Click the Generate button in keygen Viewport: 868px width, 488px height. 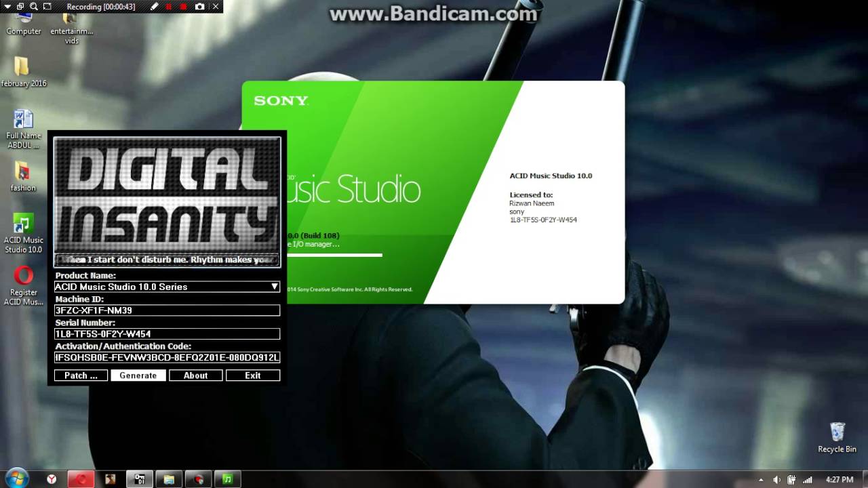click(138, 375)
